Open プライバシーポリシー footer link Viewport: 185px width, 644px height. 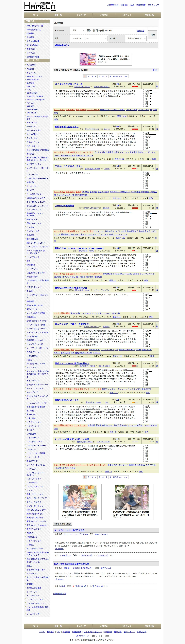coord(93,632)
